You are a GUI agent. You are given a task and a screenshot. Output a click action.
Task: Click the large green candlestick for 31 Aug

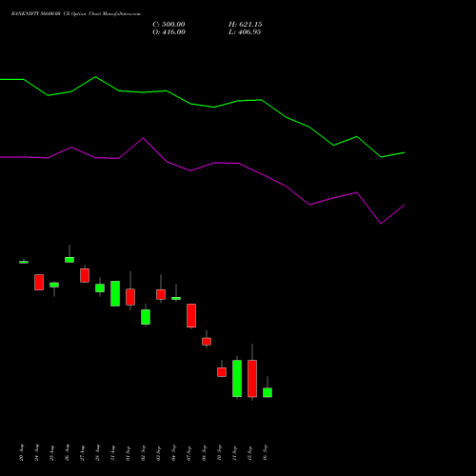115,293
